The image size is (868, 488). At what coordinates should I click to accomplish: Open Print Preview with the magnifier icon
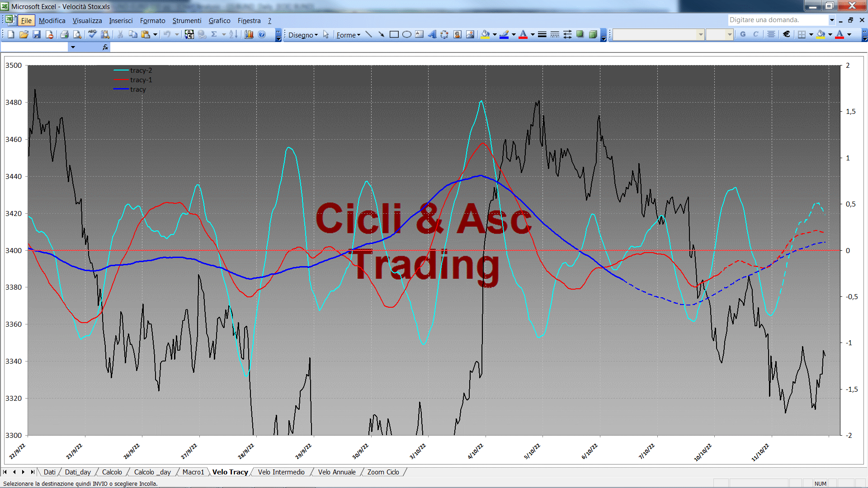[77, 34]
